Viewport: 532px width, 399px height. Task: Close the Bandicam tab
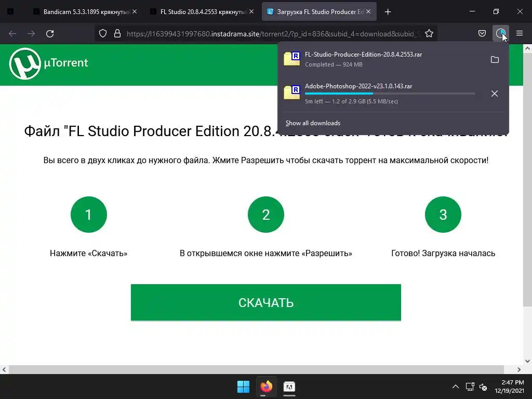(135, 11)
